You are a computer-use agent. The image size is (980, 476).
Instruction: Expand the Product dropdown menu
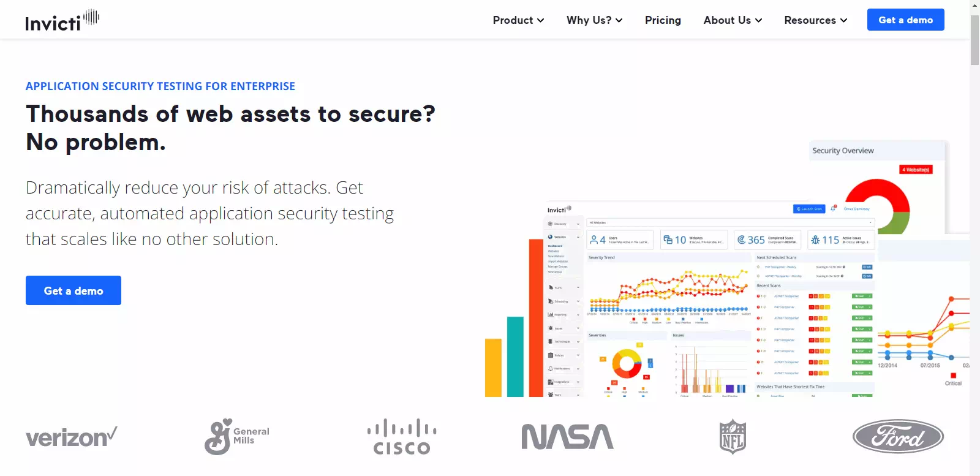coord(518,20)
